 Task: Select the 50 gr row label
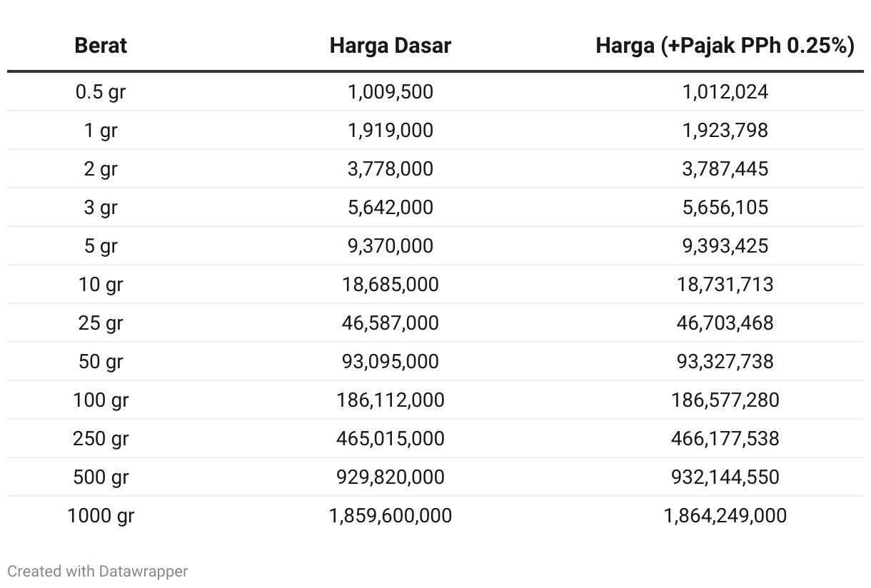pyautogui.click(x=101, y=362)
